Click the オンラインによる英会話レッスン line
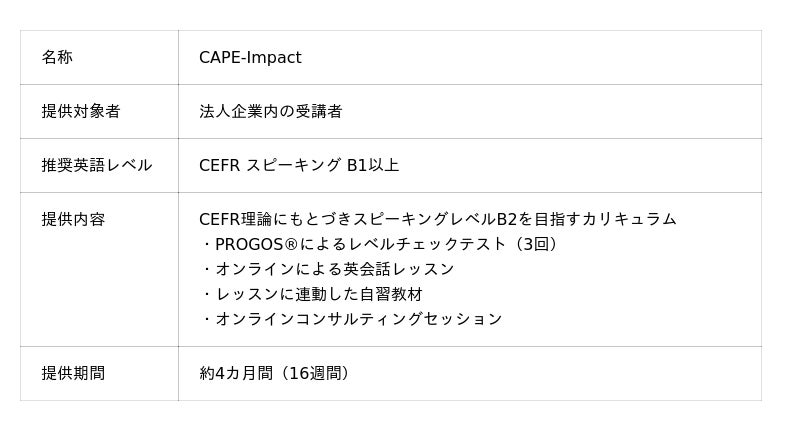800x431 pixels. [328, 269]
